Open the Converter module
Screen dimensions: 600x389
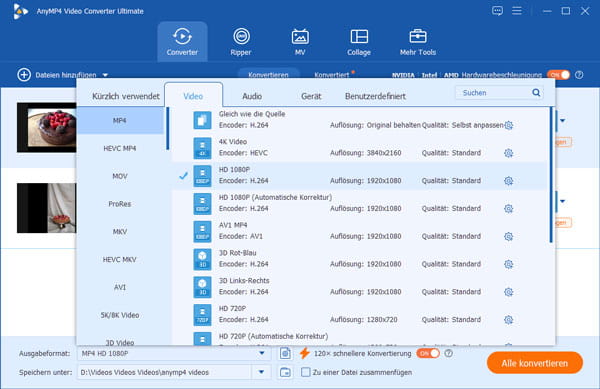pyautogui.click(x=182, y=41)
